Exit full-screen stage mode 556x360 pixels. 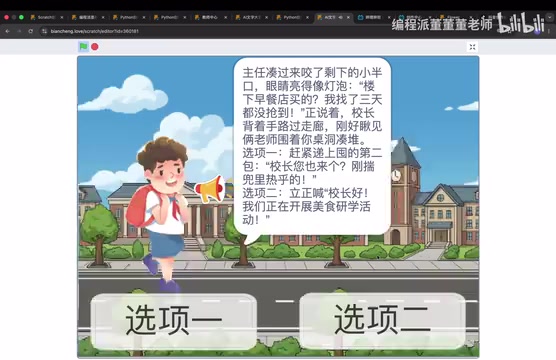coord(472,47)
